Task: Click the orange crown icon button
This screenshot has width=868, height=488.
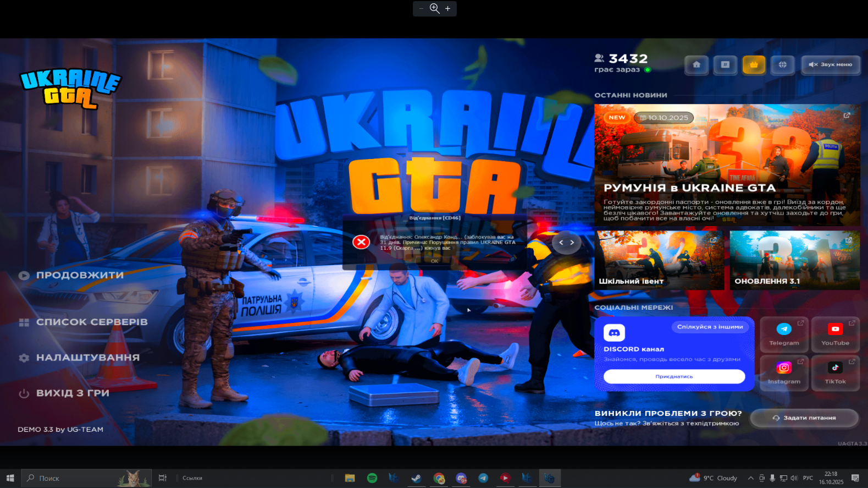Action: (x=754, y=65)
